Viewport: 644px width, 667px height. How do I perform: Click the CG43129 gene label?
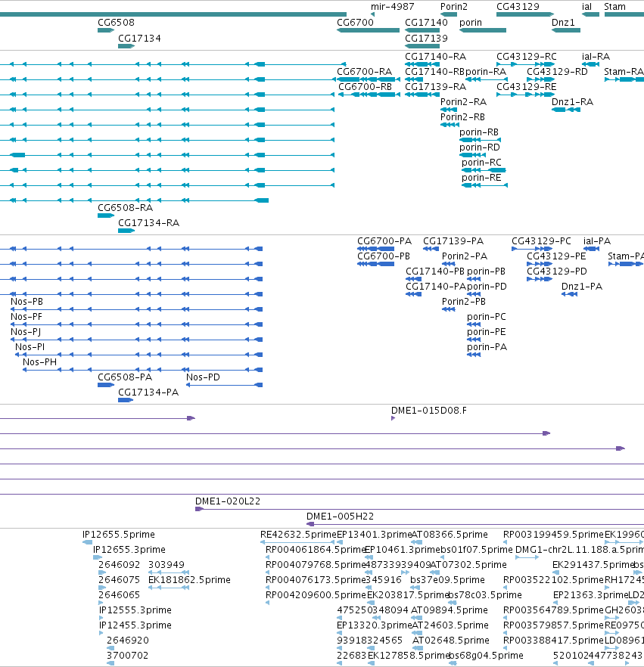[518, 7]
